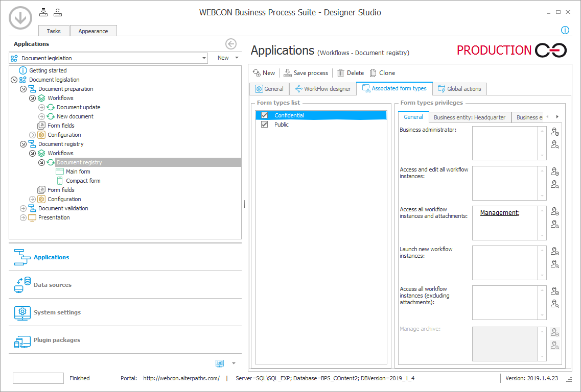
Task: Open the General process tab
Action: click(x=269, y=89)
